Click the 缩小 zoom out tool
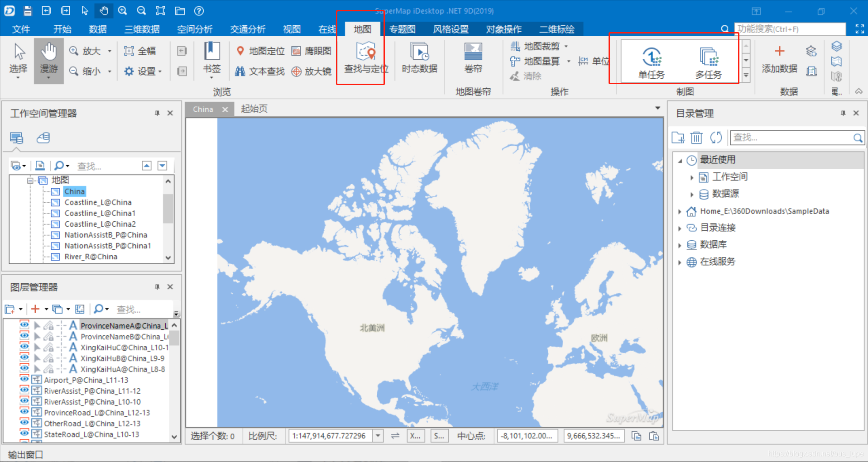 click(85, 71)
